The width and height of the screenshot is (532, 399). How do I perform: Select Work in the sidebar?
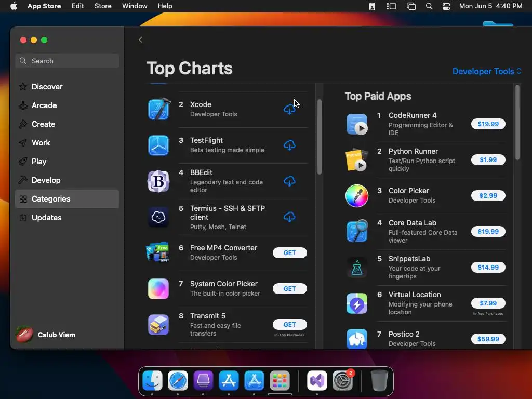[67, 143]
